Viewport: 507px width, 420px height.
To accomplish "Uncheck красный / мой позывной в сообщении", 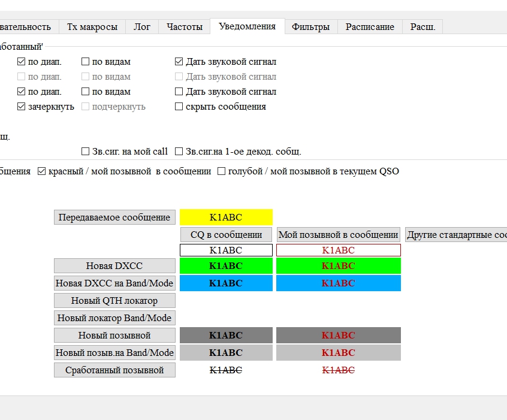I will coord(42,171).
